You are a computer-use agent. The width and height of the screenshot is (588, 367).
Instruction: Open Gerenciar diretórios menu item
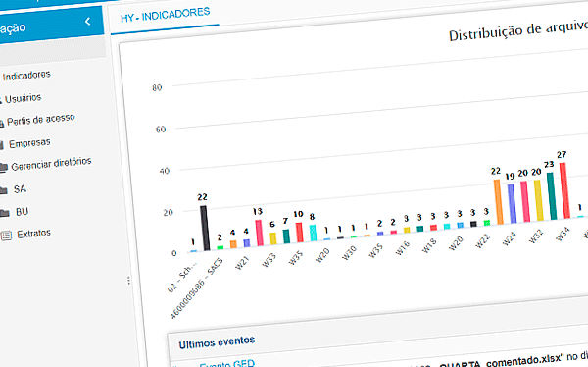point(51,164)
